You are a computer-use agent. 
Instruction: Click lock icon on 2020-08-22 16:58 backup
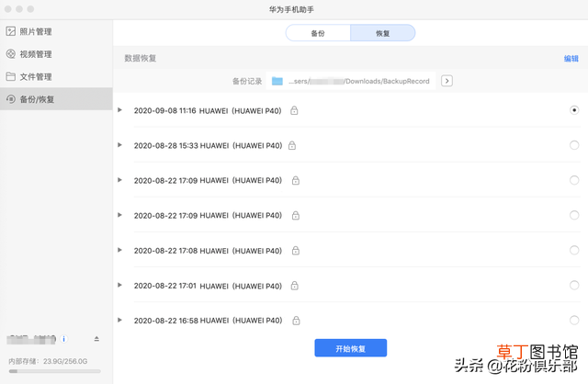(296, 321)
